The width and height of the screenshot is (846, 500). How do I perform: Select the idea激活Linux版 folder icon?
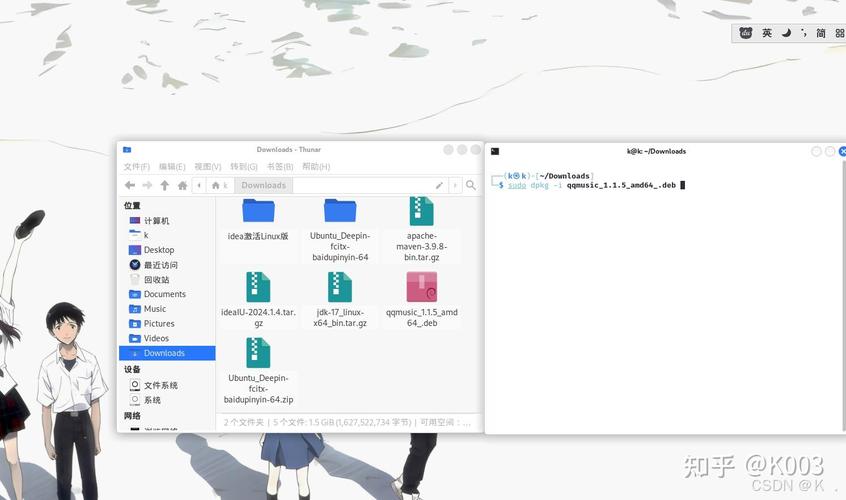[x=258, y=210]
